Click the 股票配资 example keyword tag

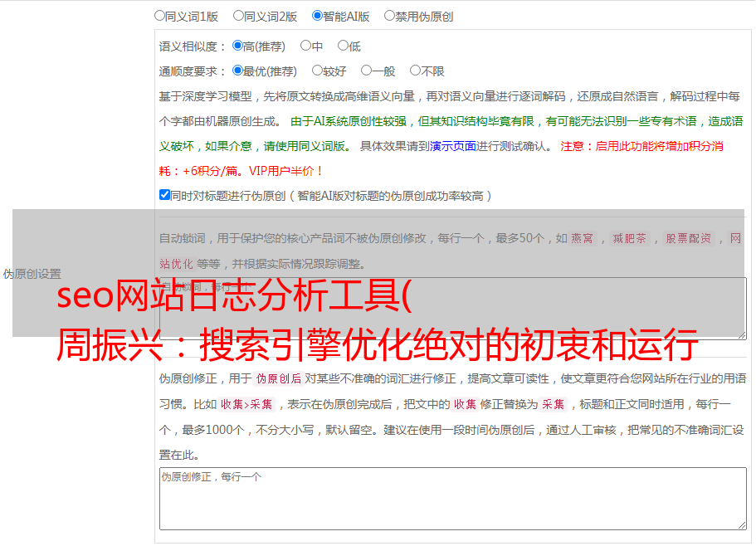[x=689, y=238]
